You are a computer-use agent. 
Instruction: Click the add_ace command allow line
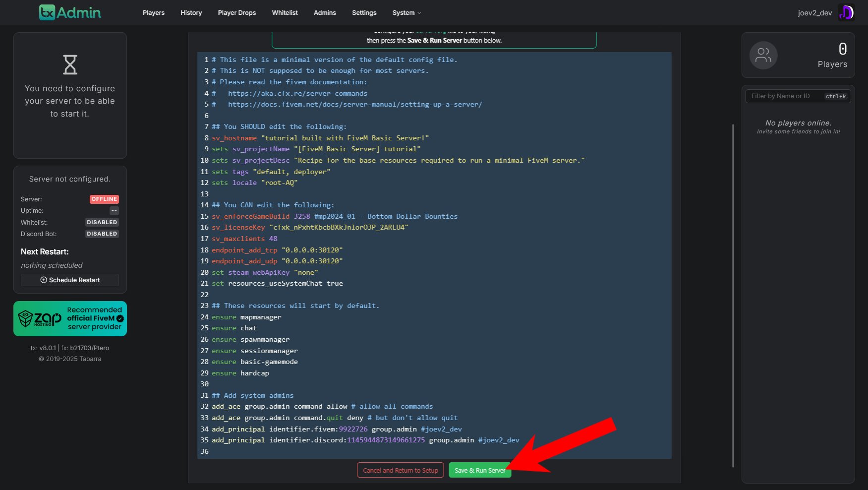click(x=322, y=406)
